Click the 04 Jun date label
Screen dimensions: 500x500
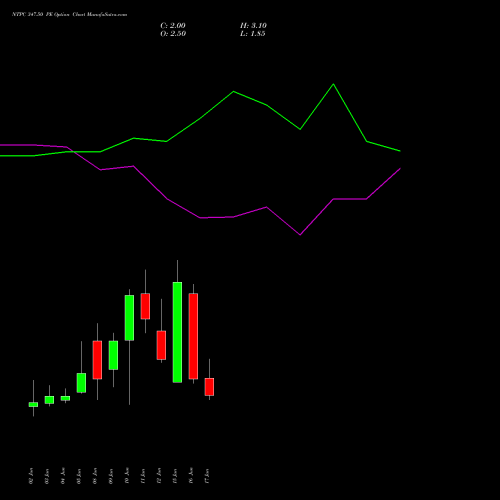coord(63,476)
